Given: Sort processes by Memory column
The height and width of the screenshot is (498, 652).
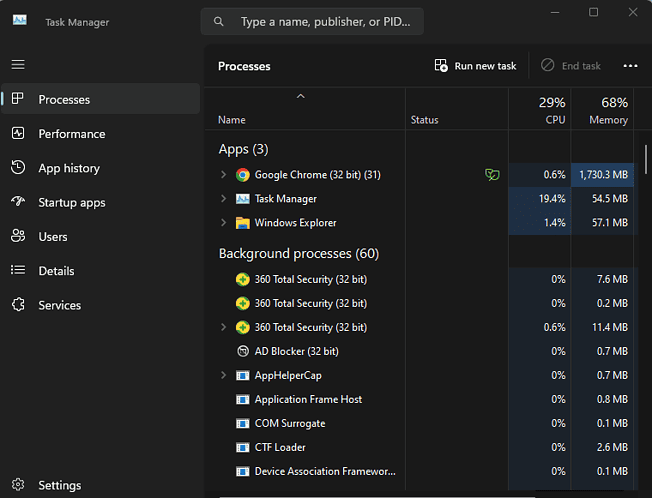Looking at the screenshot, I should (x=608, y=110).
